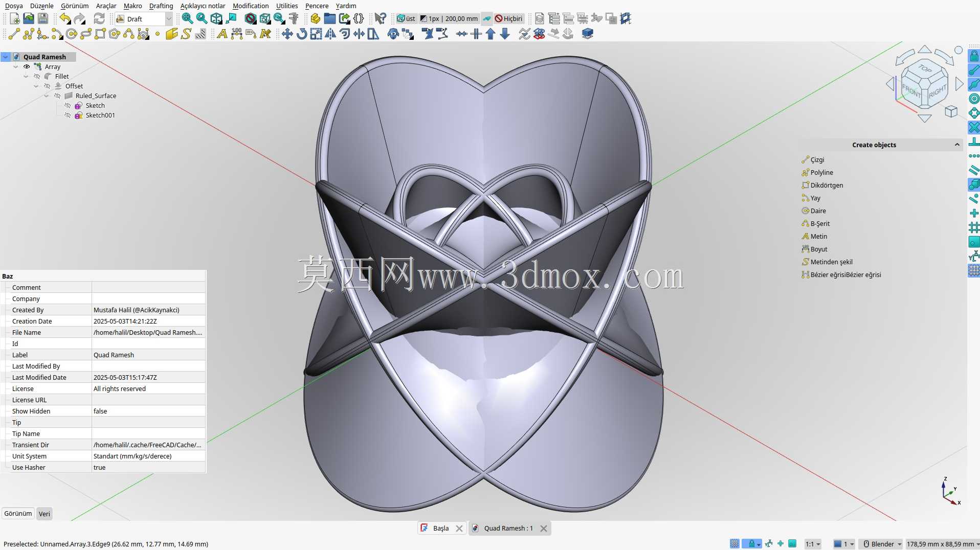The image size is (980, 550).
Task: Open the Drafting menu
Action: tap(161, 6)
